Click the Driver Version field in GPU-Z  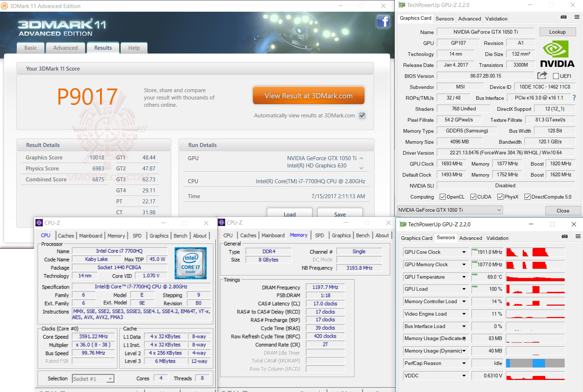click(x=506, y=152)
